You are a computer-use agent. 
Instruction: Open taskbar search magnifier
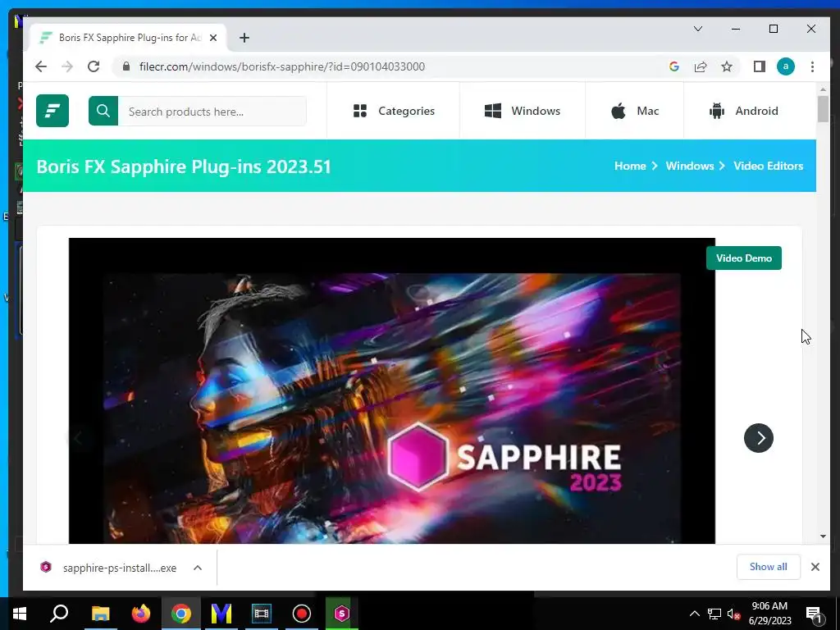click(59, 614)
